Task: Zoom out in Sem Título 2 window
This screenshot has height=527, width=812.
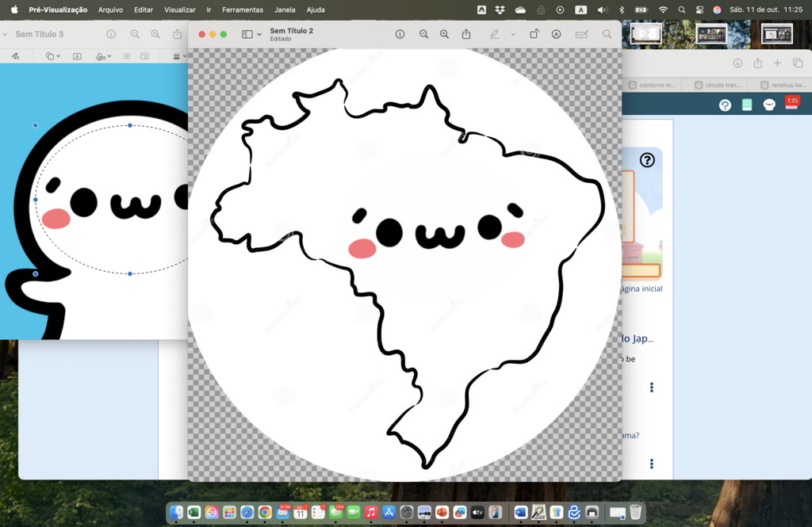Action: pyautogui.click(x=423, y=34)
